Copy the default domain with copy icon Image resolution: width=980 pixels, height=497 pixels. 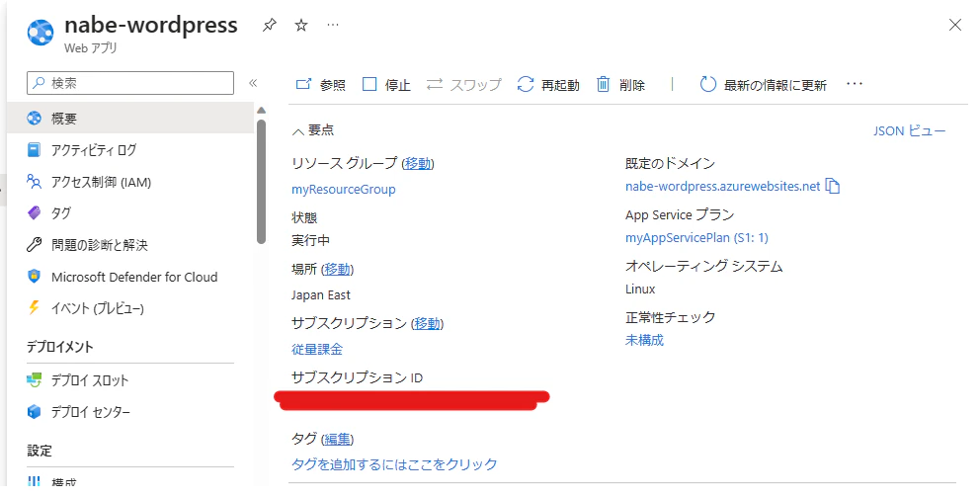coord(833,187)
